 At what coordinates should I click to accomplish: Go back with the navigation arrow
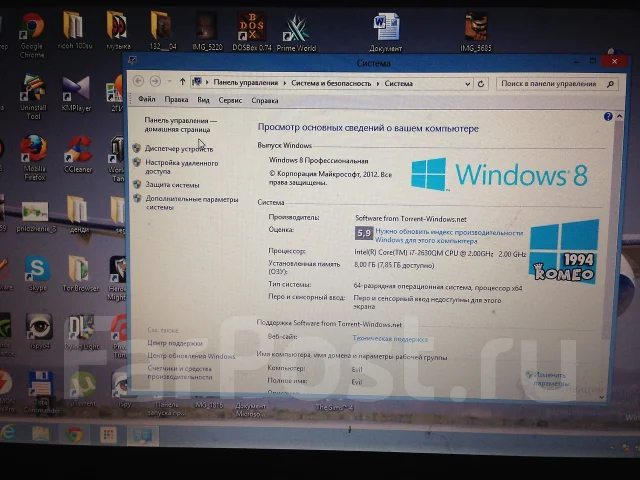tap(138, 81)
